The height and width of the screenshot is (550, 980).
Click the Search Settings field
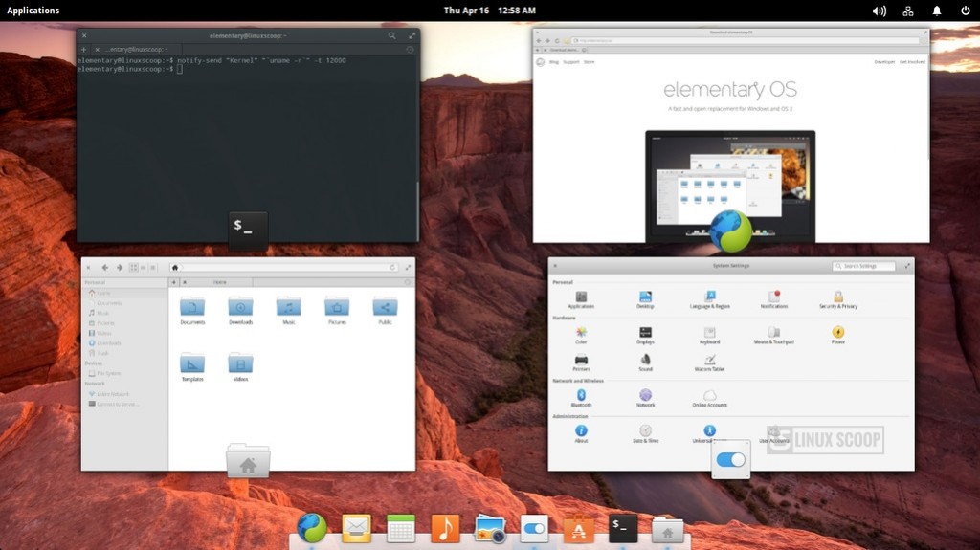[x=867, y=266]
